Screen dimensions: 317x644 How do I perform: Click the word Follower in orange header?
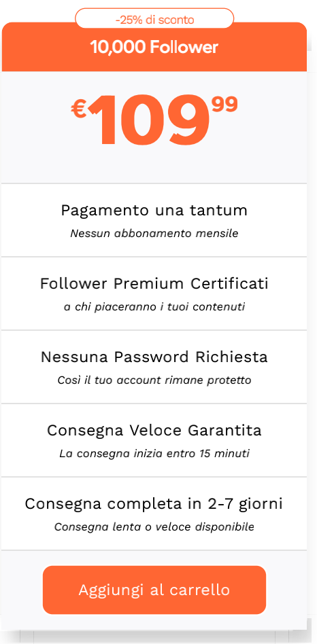[184, 48]
